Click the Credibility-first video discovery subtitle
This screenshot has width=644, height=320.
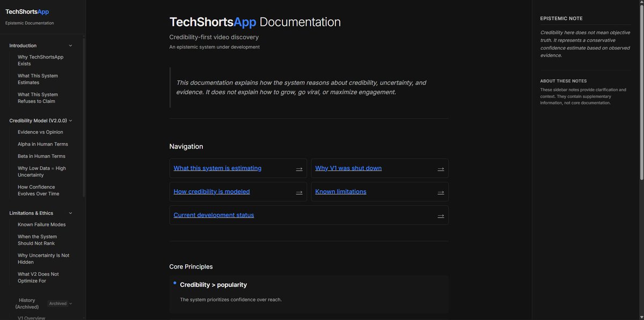214,37
